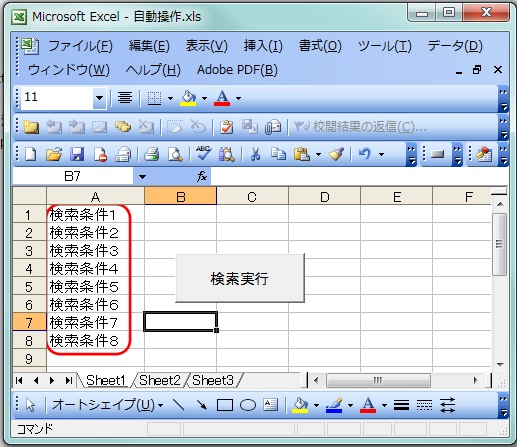This screenshot has height=448, width=517.
Task: Open the ツール(T) menu
Action: coord(385,46)
